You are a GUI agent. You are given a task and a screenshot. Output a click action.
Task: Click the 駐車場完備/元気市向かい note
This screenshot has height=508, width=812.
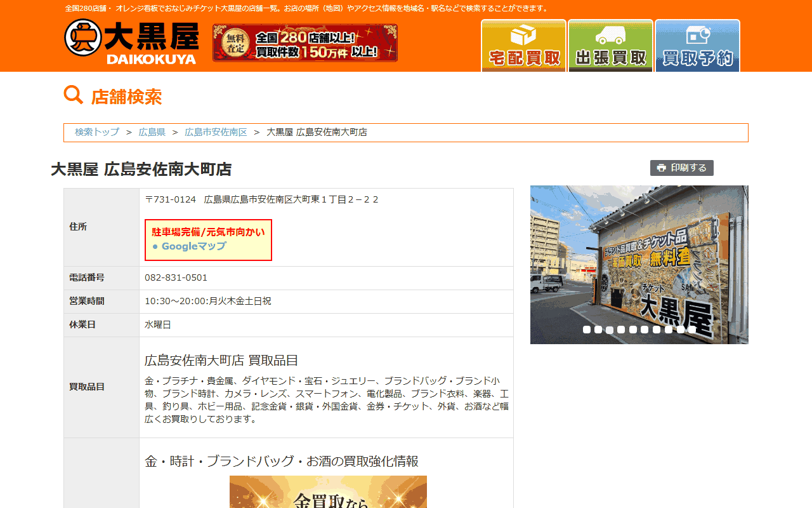click(x=208, y=232)
